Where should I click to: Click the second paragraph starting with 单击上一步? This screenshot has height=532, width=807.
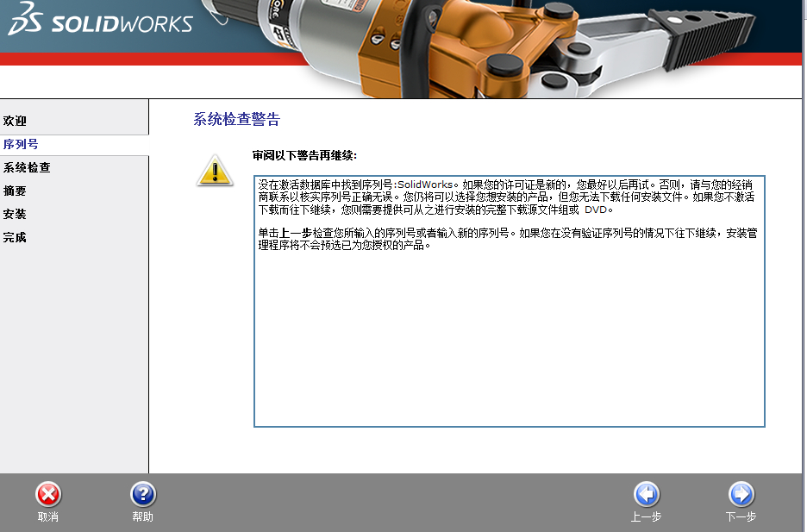coord(508,239)
